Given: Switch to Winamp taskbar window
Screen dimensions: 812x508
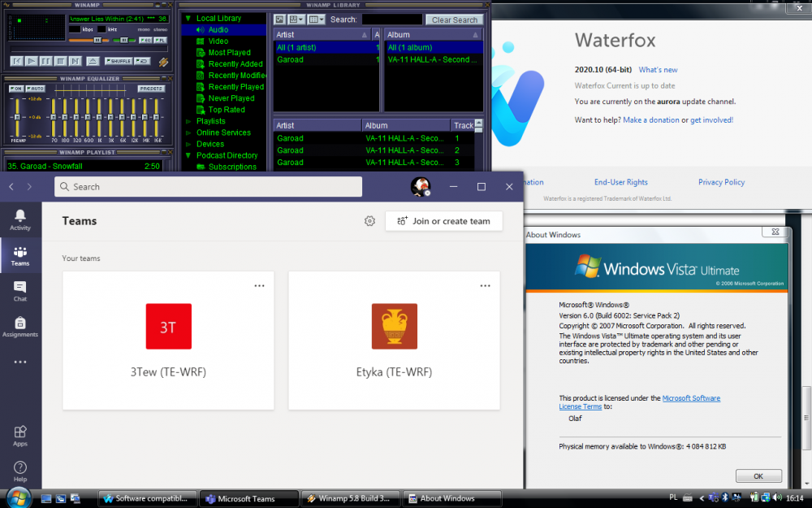Looking at the screenshot, I should tap(349, 498).
